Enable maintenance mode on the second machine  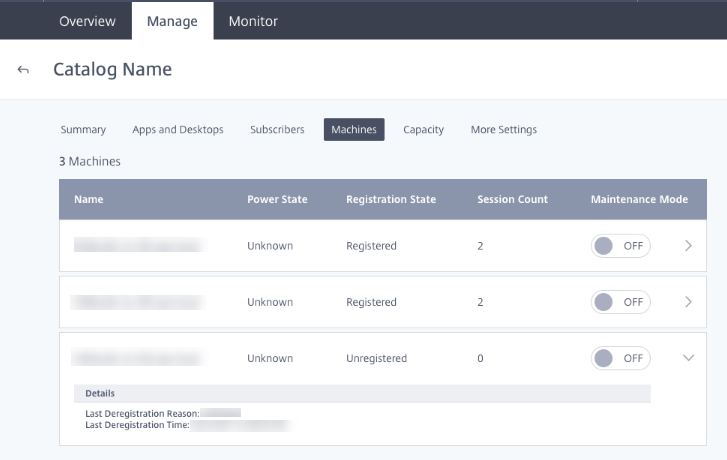[x=620, y=302]
